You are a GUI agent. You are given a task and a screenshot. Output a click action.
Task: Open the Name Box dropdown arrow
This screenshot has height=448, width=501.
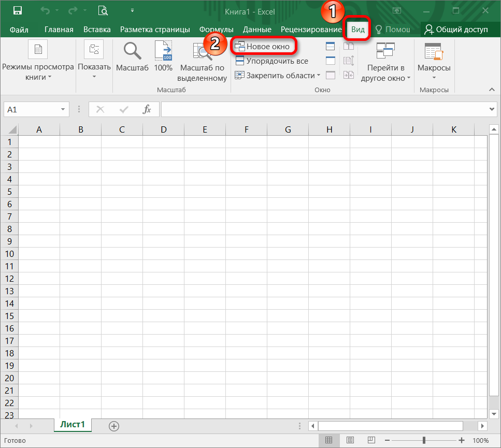[x=63, y=109]
